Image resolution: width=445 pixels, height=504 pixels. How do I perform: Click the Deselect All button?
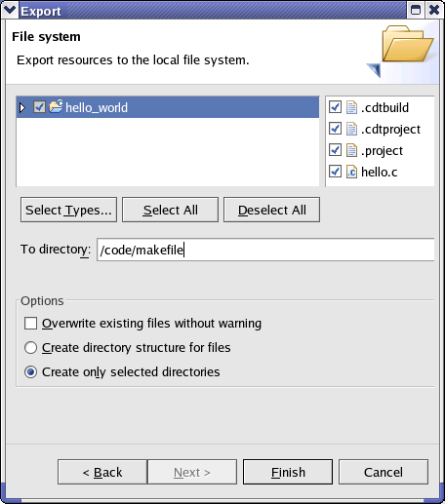[x=271, y=210]
